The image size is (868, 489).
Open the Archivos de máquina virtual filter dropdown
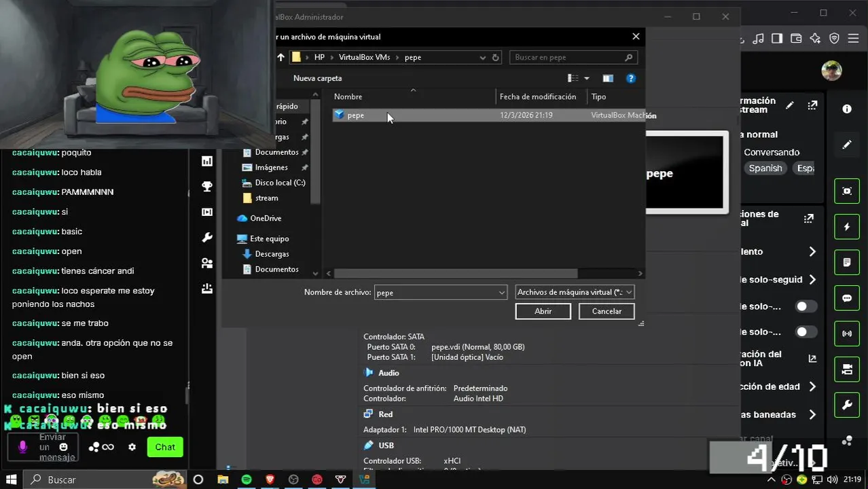point(575,292)
